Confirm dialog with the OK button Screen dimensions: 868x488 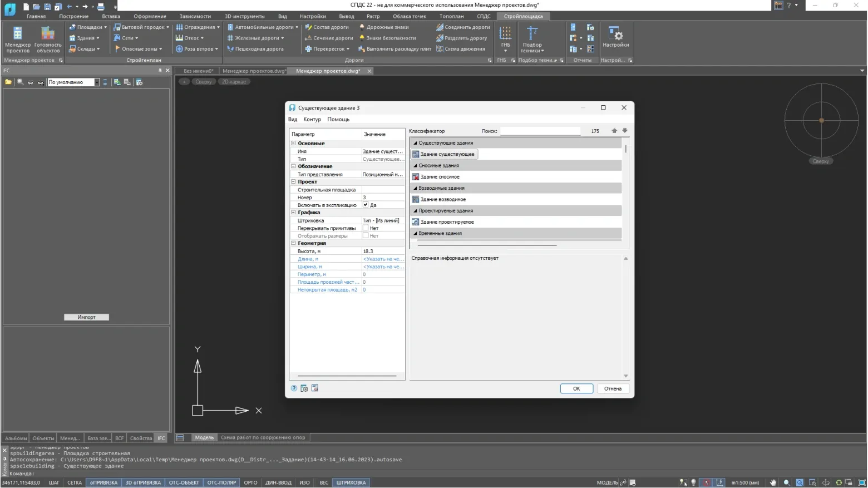(576, 388)
